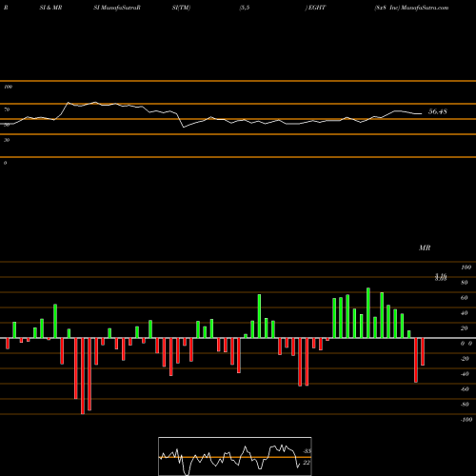This screenshot has height=476, width=476.
Task: Click the overlapping MR value near 80 line
Action: 441,277
